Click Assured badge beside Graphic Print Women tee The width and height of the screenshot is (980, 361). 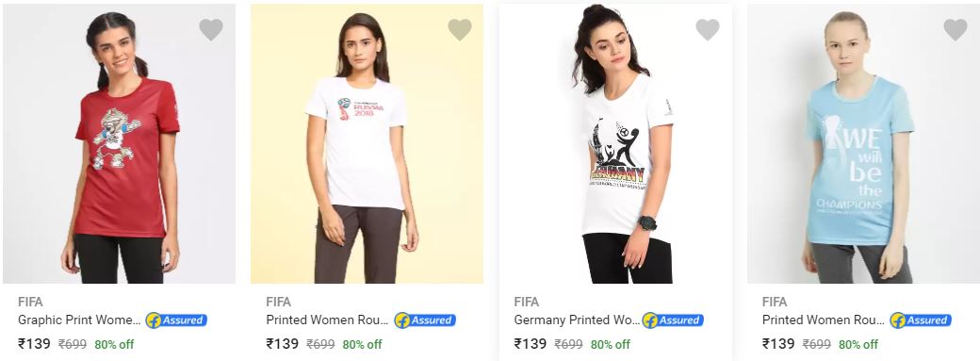[x=176, y=320]
